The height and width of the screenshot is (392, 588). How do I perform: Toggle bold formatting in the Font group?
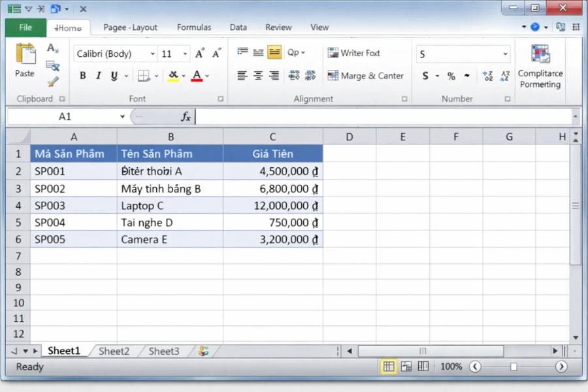point(82,76)
